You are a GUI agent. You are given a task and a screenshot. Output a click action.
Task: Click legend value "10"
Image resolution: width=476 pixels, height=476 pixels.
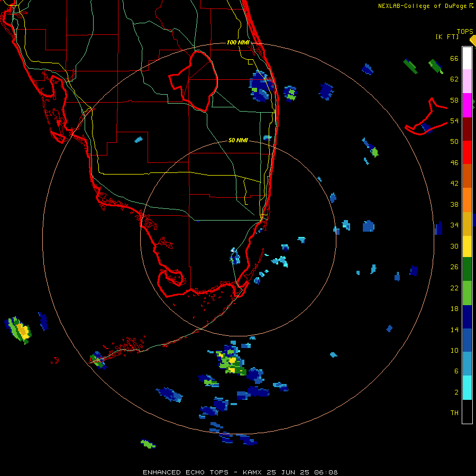click(454, 351)
